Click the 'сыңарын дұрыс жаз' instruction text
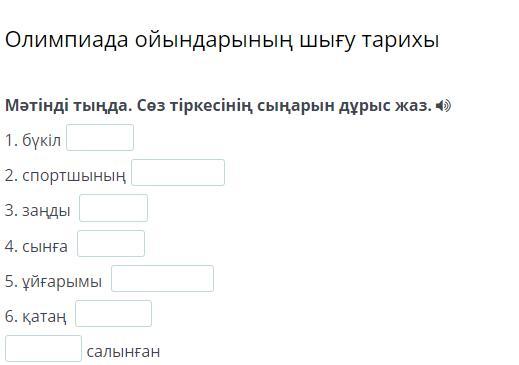519x365 pixels. [x=344, y=106]
